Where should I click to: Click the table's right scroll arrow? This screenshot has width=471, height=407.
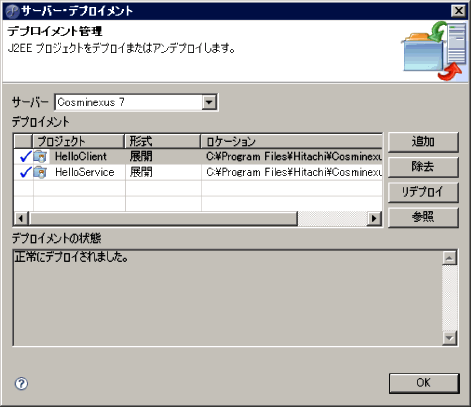tap(374, 219)
